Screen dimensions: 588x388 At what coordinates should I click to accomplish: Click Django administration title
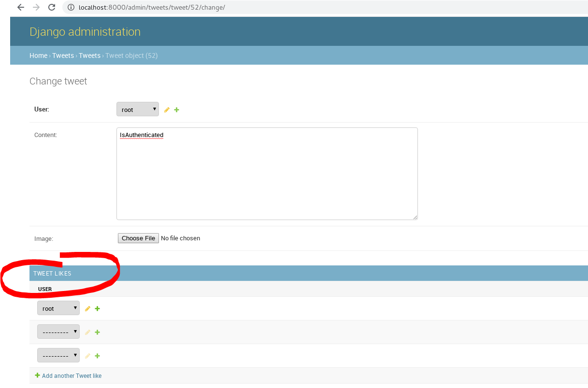click(85, 32)
